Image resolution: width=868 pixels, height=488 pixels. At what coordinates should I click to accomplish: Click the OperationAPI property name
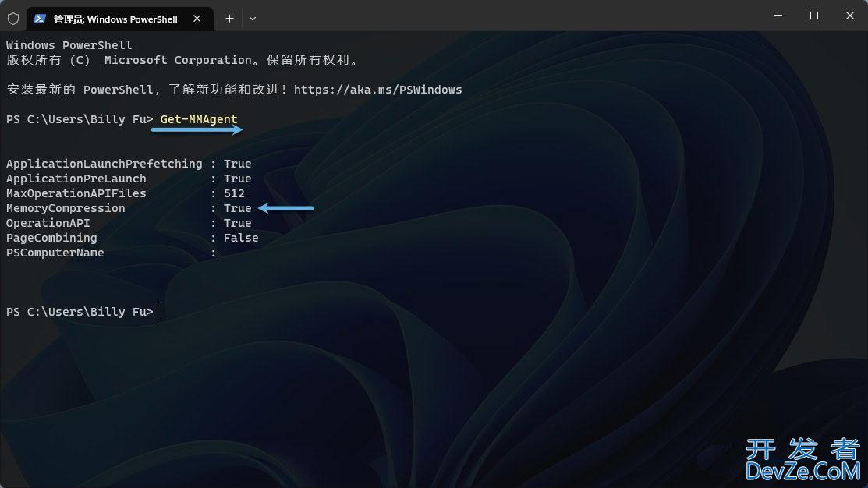(x=48, y=223)
